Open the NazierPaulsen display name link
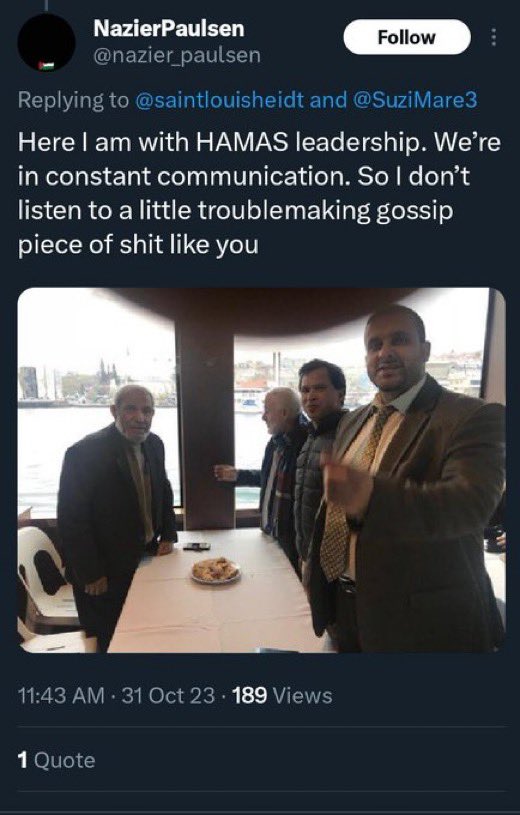Screen dimensions: 520x815 [168, 29]
